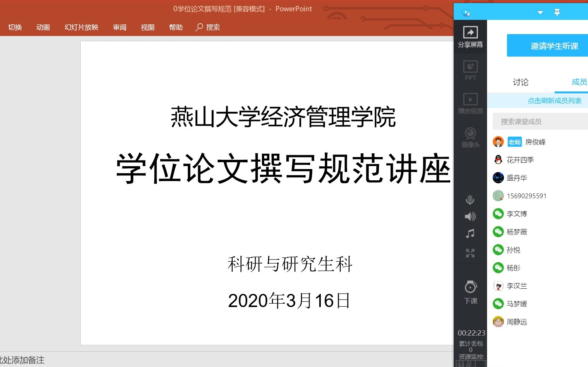The image size is (588, 367).
Task: Click the music note icon
Action: pyautogui.click(x=470, y=234)
